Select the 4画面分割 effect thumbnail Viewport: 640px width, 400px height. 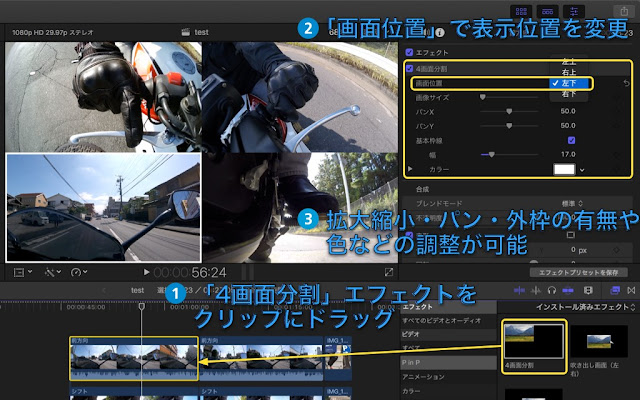[x=534, y=341]
